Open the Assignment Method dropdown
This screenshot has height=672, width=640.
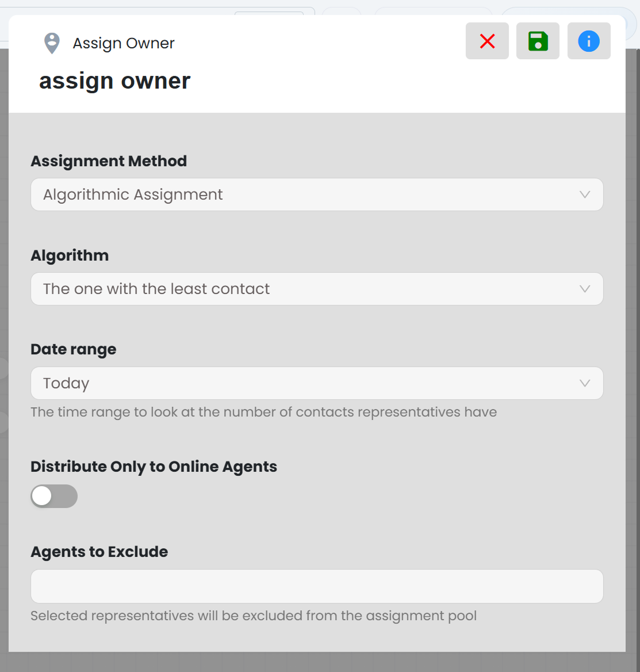click(x=317, y=194)
